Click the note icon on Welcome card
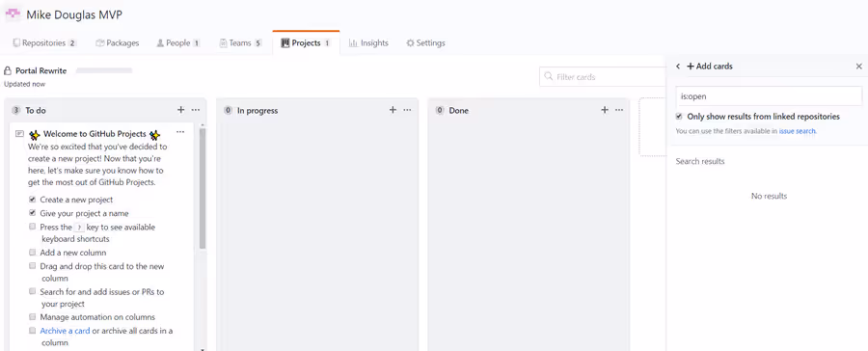This screenshot has width=868, height=351. pos(20,134)
